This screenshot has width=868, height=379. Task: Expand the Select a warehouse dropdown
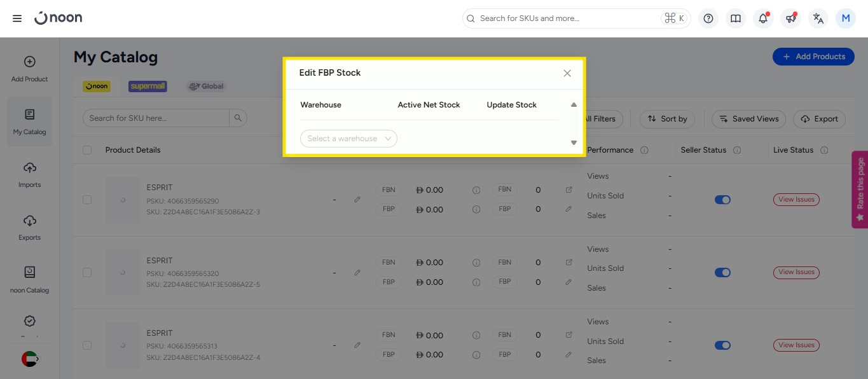coord(348,139)
